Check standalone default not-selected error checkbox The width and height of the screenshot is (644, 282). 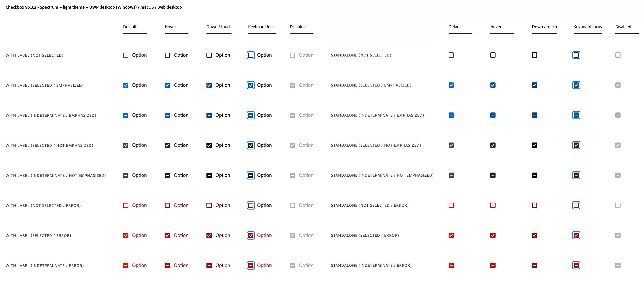(451, 205)
